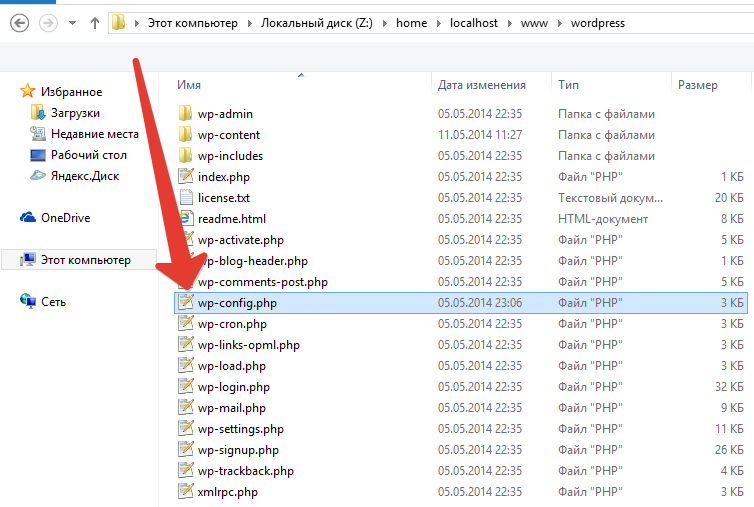
Task: Navigate to Этот компьютер in breadcrumb
Action: pos(192,23)
